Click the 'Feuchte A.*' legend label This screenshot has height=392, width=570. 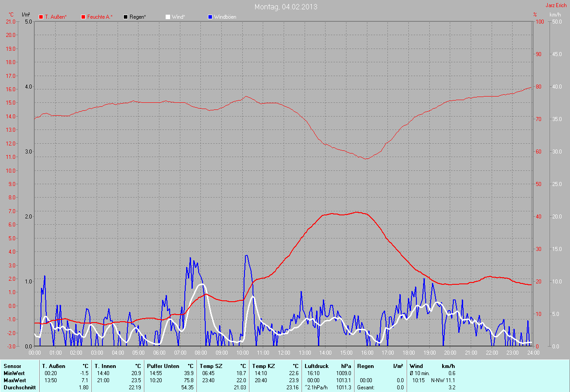coord(100,17)
